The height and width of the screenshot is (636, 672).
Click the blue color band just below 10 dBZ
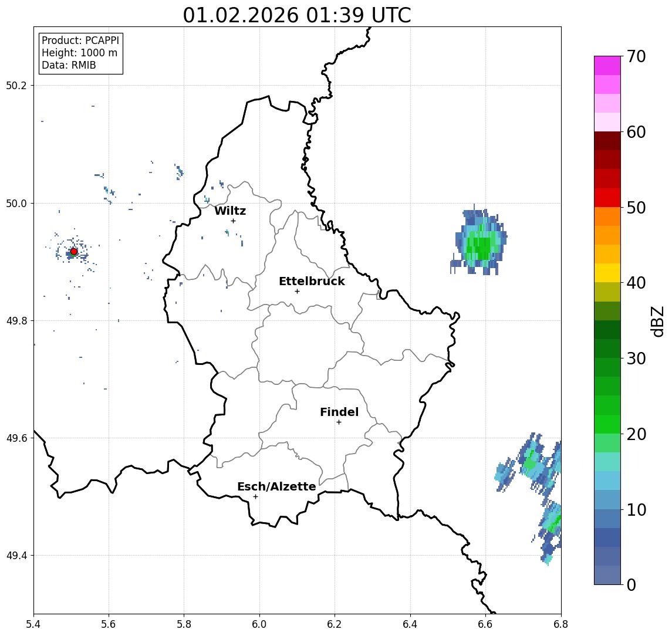click(x=607, y=518)
